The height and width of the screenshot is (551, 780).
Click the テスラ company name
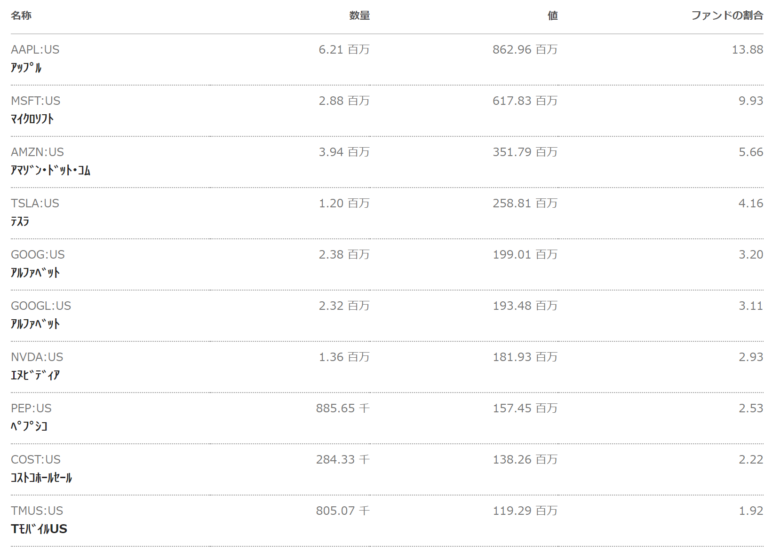[x=20, y=221]
